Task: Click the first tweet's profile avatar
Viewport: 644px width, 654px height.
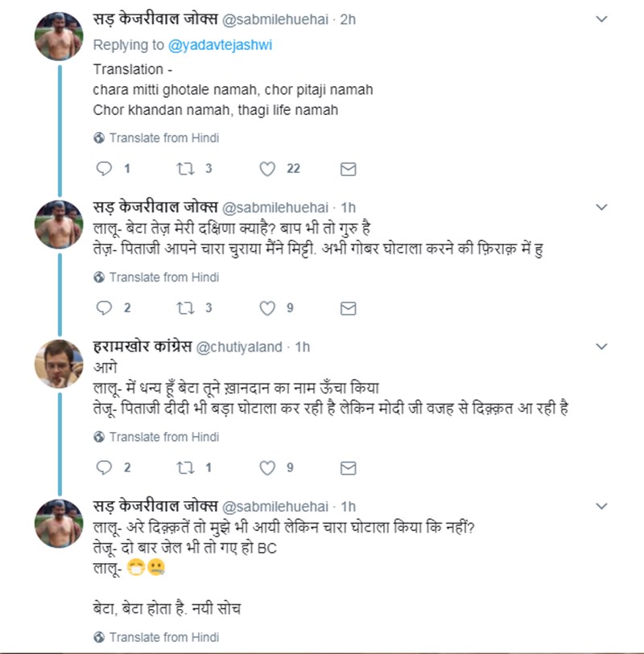Action: [58, 36]
